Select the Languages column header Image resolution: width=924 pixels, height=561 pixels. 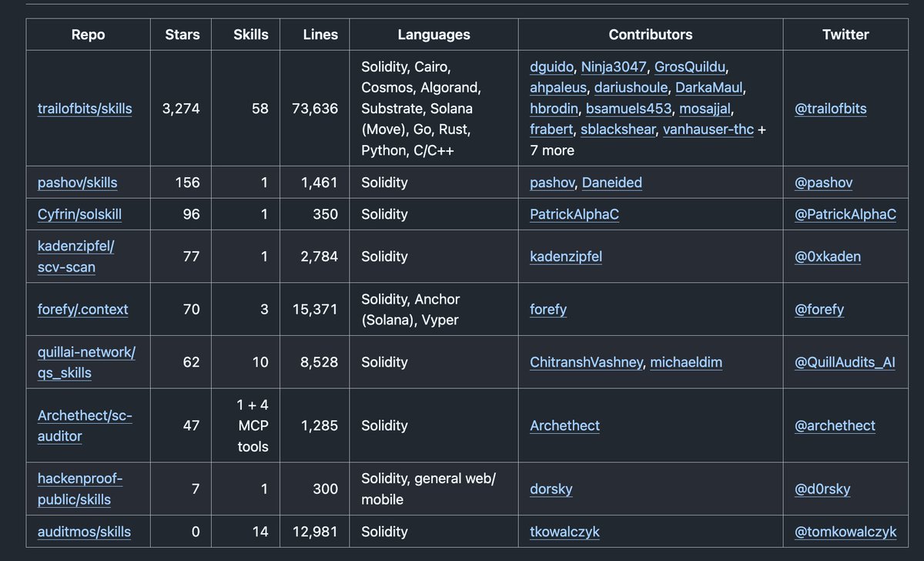tap(434, 35)
